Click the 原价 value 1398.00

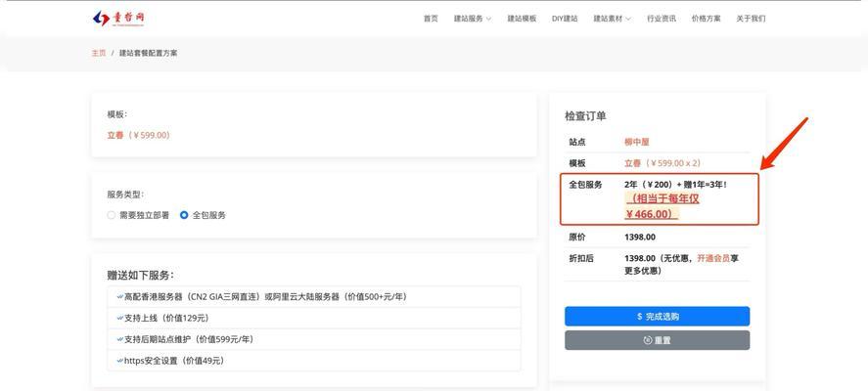point(640,238)
